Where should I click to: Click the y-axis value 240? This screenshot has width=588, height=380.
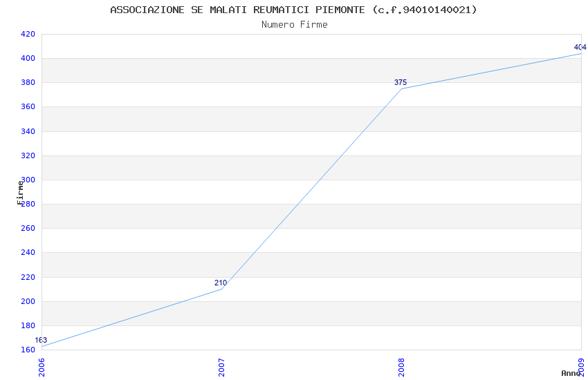[x=28, y=253]
